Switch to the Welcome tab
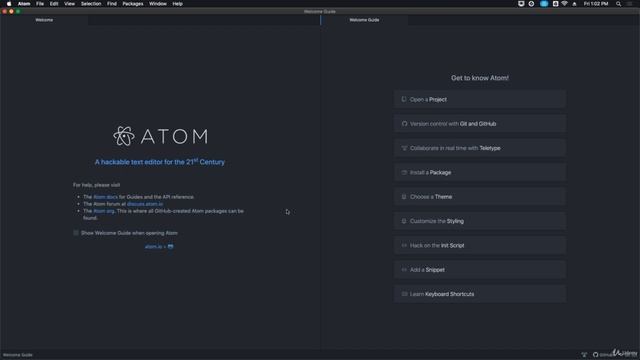640x360 pixels. (44, 20)
